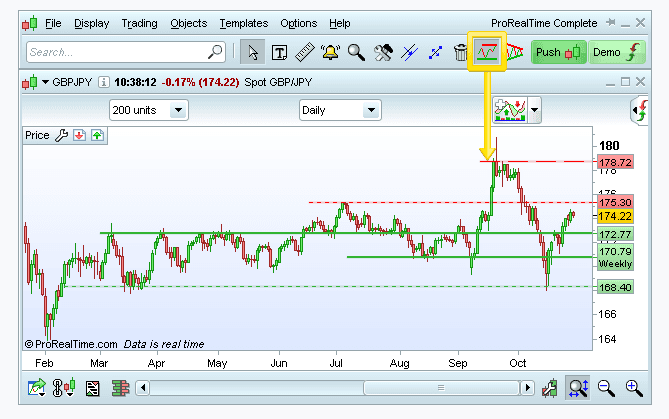Zoom in on the chart using plus magnifier

[633, 388]
